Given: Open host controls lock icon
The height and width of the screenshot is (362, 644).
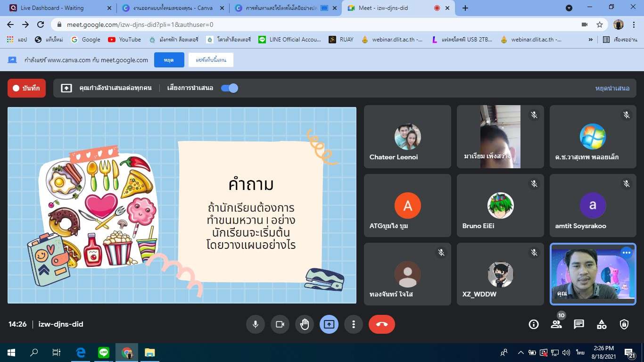Looking at the screenshot, I should (x=624, y=324).
